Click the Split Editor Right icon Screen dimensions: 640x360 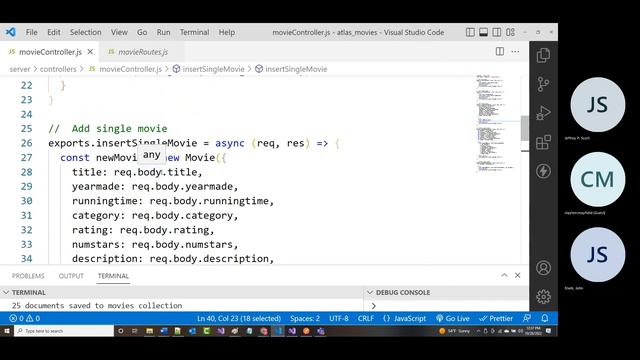coord(500,51)
